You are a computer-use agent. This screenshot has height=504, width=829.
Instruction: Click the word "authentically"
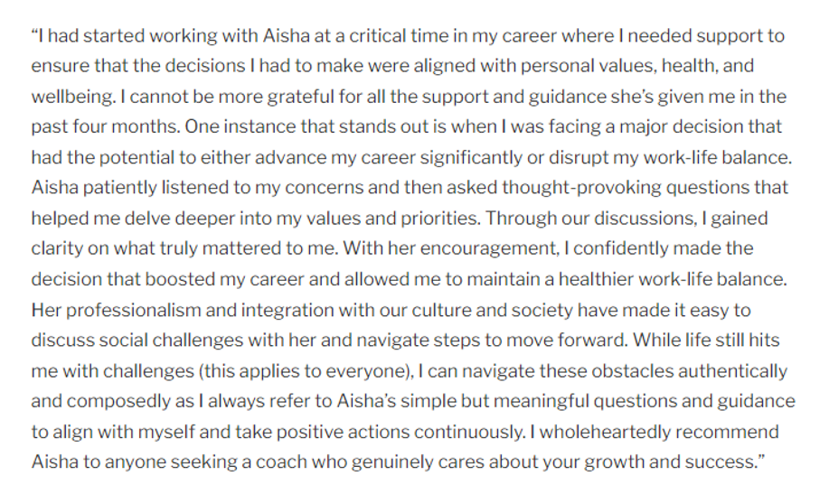(x=731, y=370)
